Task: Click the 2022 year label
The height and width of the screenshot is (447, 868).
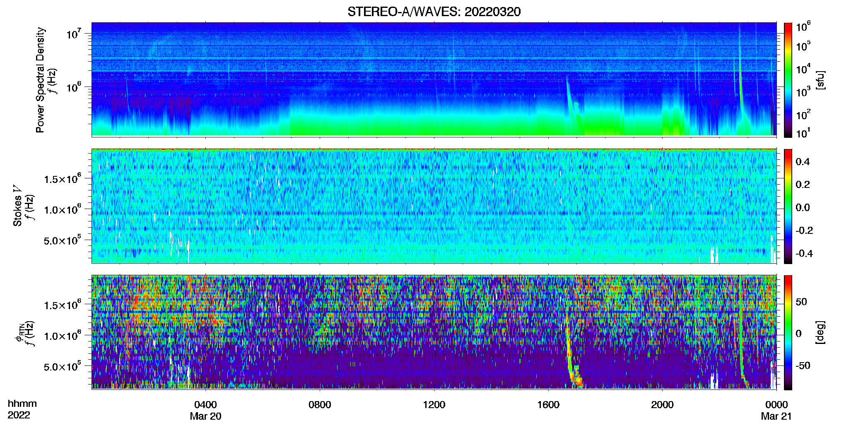Action: 19,415
